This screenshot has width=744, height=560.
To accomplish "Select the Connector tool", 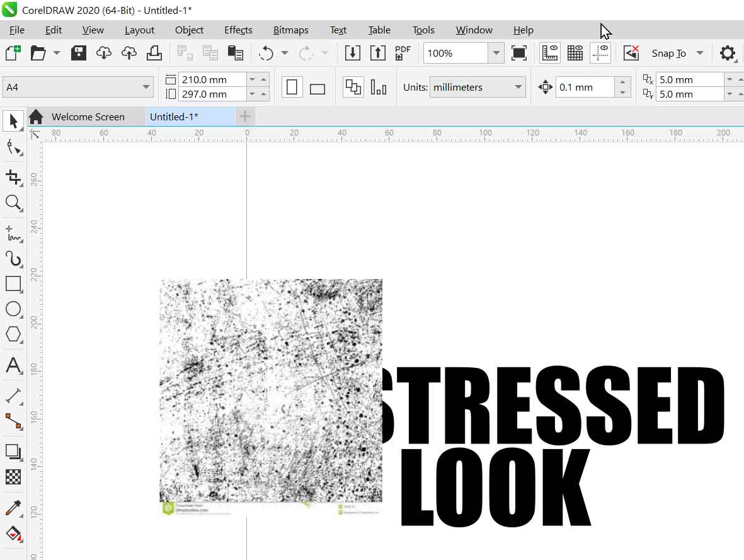I will 13,421.
